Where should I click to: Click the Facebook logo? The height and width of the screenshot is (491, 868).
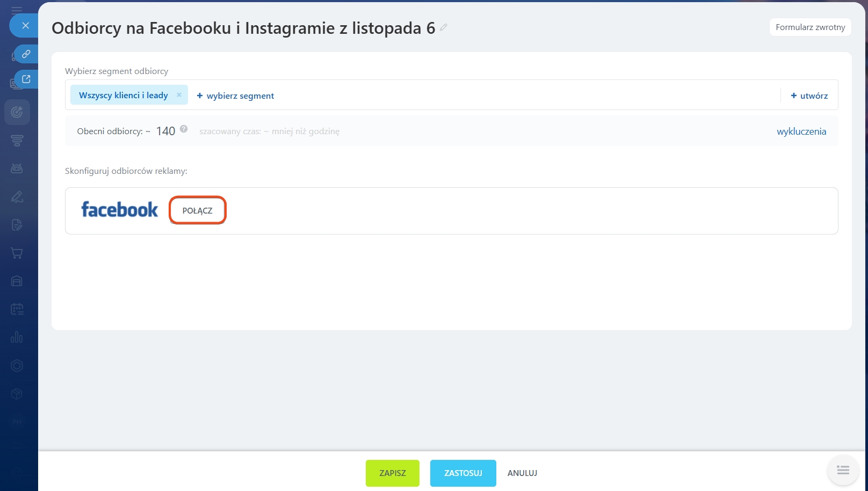pos(120,209)
